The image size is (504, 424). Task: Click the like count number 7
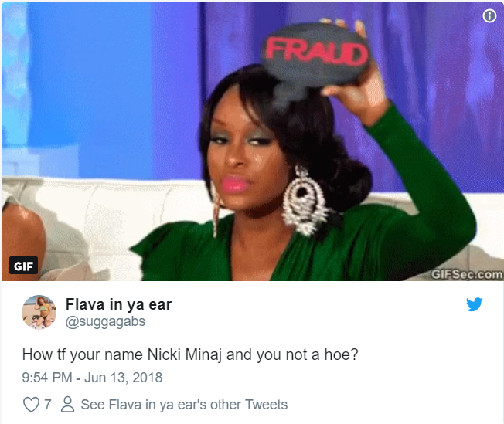[48, 405]
